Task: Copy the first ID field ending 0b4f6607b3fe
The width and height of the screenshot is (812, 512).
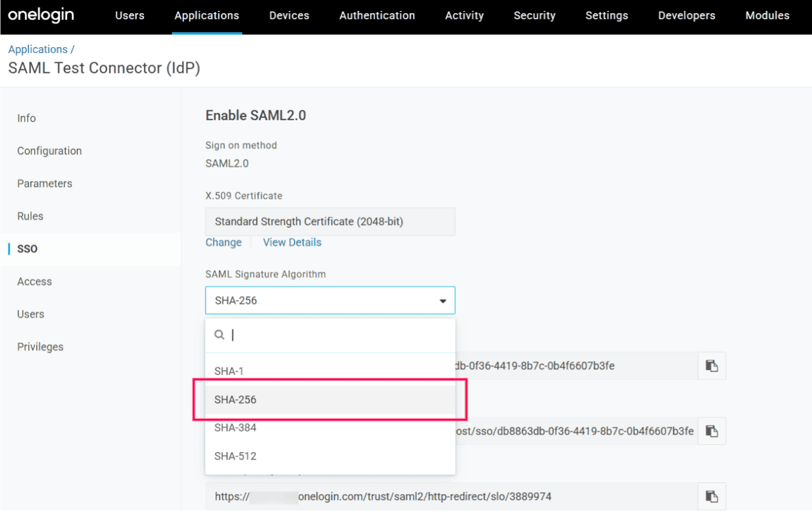Action: pos(712,366)
